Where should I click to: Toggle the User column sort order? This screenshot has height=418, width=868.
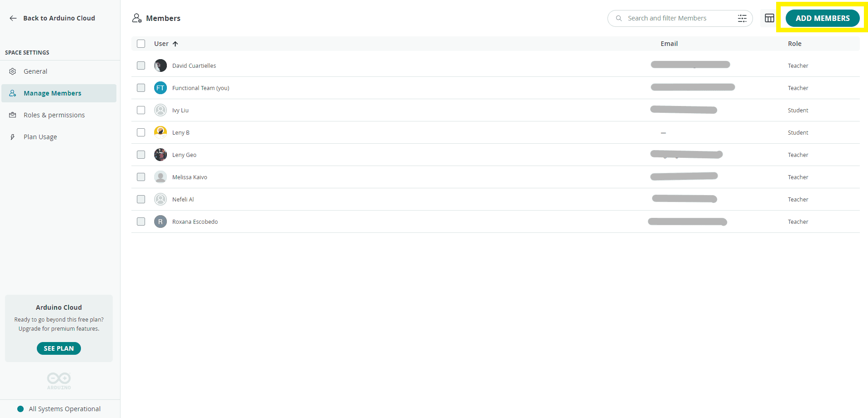point(176,43)
